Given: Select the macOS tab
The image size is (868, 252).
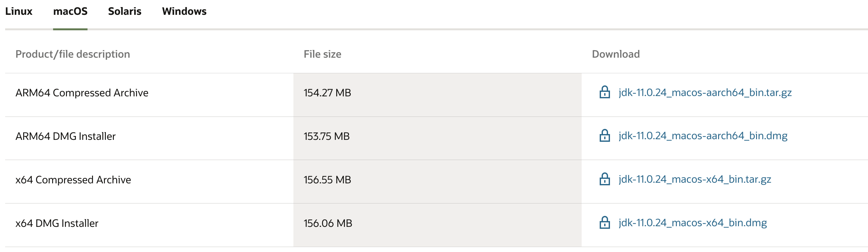Looking at the screenshot, I should click(x=70, y=12).
